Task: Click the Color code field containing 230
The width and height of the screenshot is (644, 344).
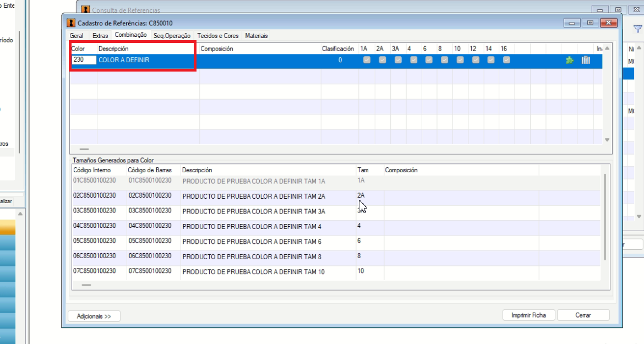Action: point(84,60)
